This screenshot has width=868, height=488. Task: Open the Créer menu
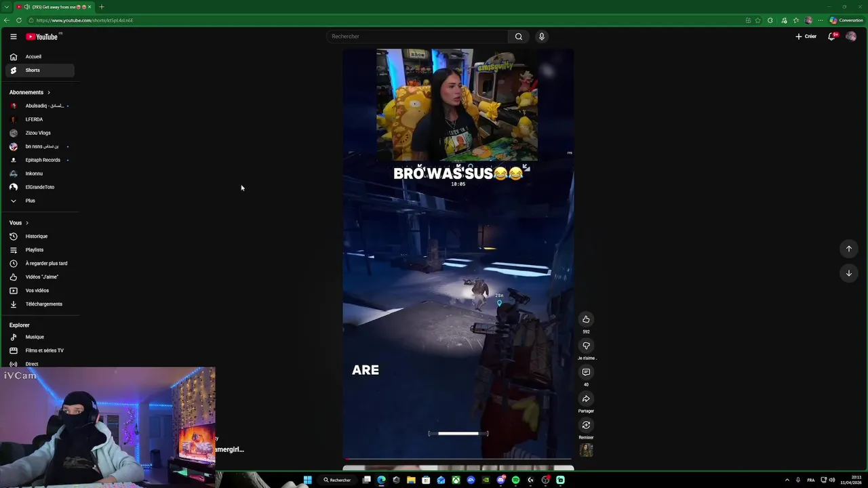click(x=806, y=37)
